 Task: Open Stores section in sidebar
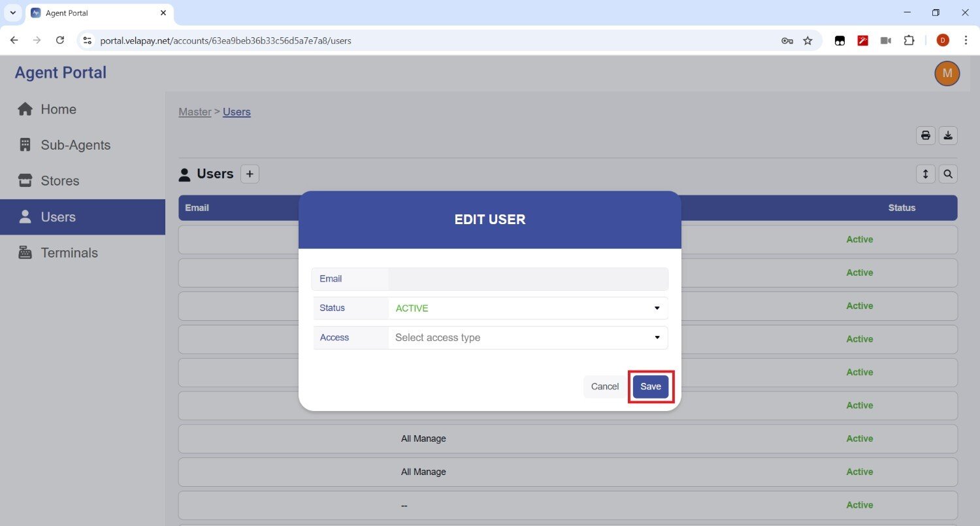(59, 181)
